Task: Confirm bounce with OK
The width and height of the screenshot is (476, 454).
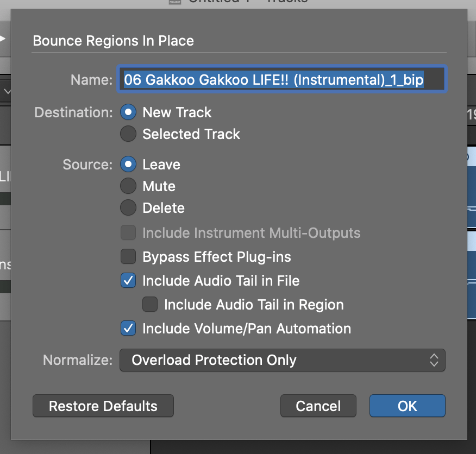Action: point(407,406)
